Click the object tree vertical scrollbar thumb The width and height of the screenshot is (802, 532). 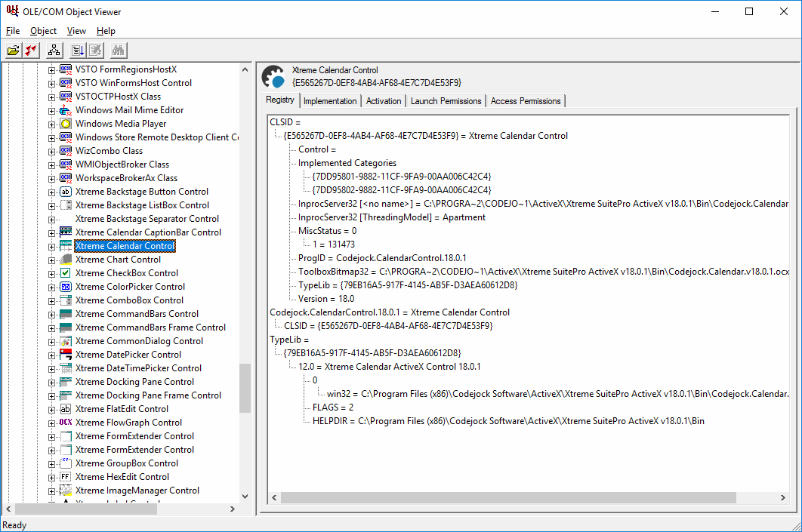click(x=245, y=388)
